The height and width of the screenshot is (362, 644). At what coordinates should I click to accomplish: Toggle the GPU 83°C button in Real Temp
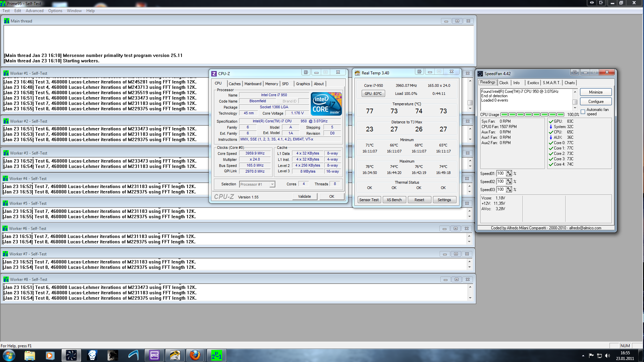coord(373,94)
